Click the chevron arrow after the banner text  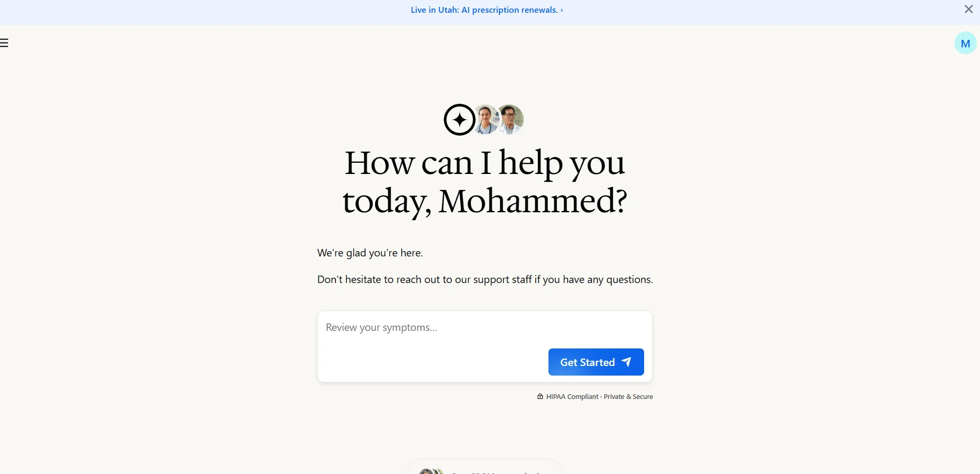point(562,10)
